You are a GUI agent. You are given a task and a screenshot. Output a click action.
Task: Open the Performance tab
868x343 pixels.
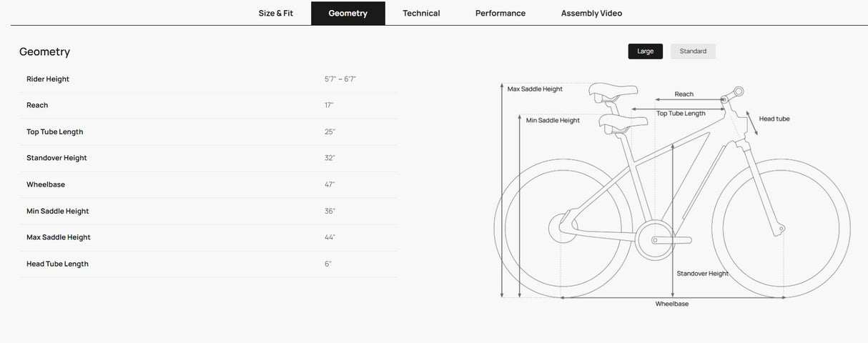coord(500,14)
